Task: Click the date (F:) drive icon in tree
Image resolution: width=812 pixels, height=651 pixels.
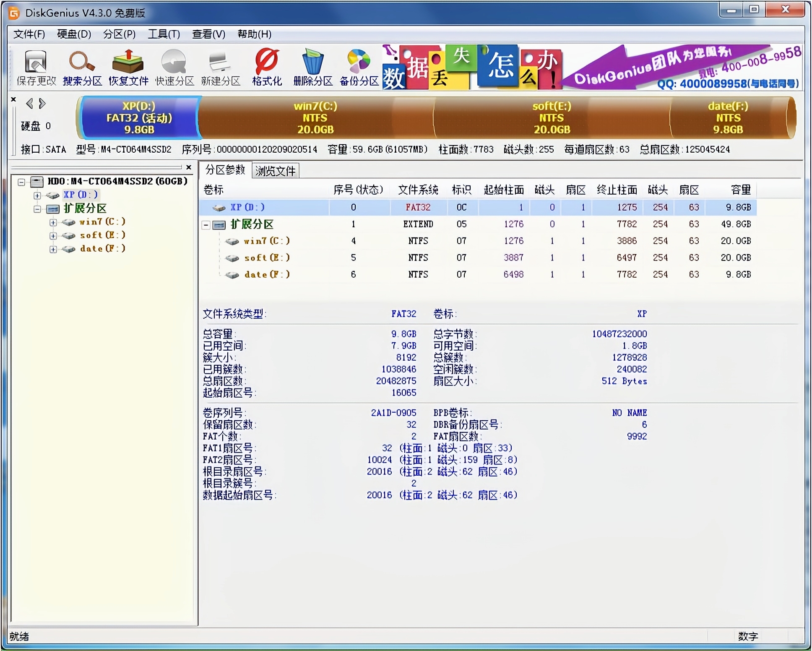Action: click(x=69, y=249)
